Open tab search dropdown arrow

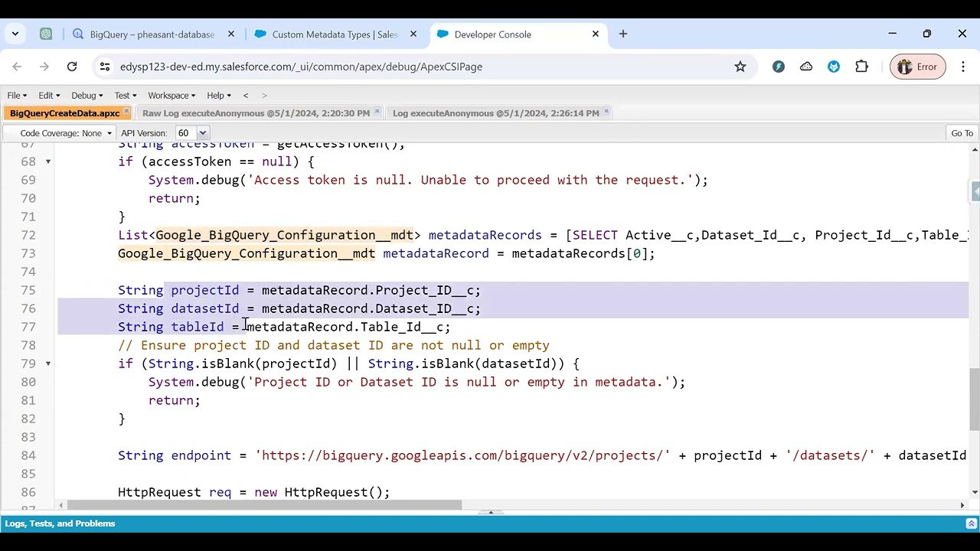tap(15, 34)
